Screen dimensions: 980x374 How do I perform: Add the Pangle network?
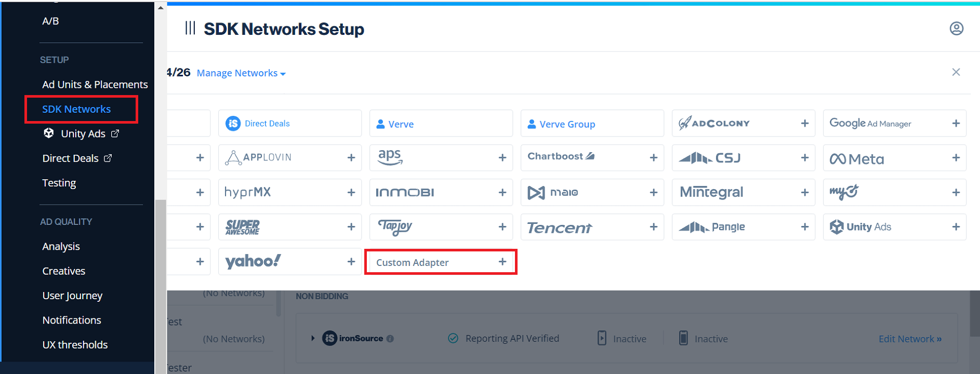click(x=804, y=226)
